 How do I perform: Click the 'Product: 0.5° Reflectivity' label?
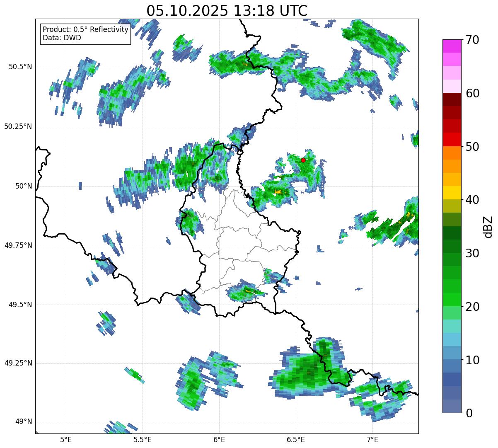tap(86, 30)
